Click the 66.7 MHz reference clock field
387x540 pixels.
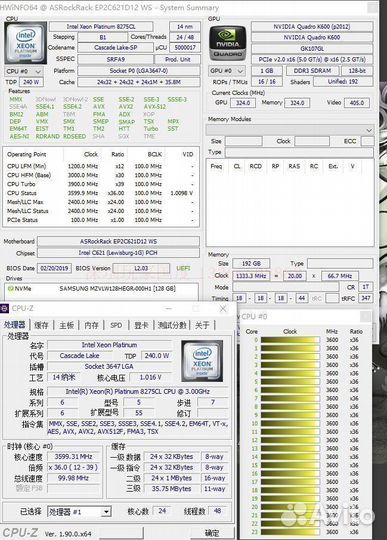tap(339, 276)
